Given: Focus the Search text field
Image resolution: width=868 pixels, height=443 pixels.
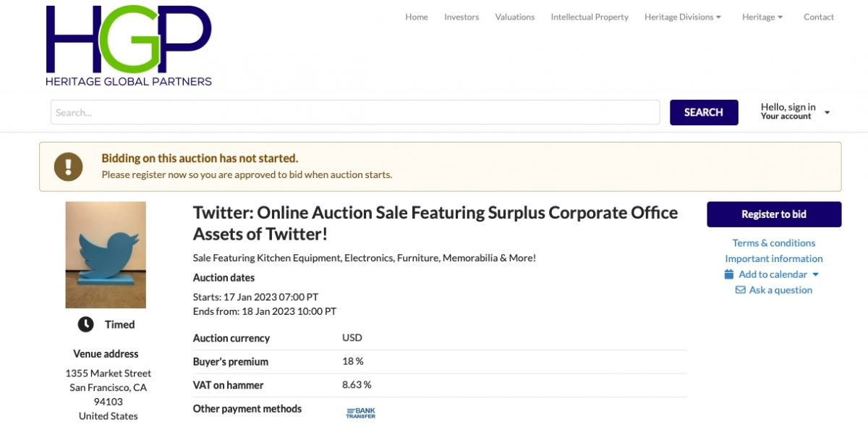Looking at the screenshot, I should pos(355,112).
